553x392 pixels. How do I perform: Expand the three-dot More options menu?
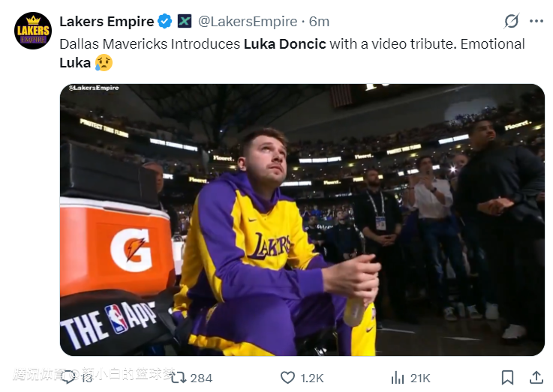pos(536,21)
